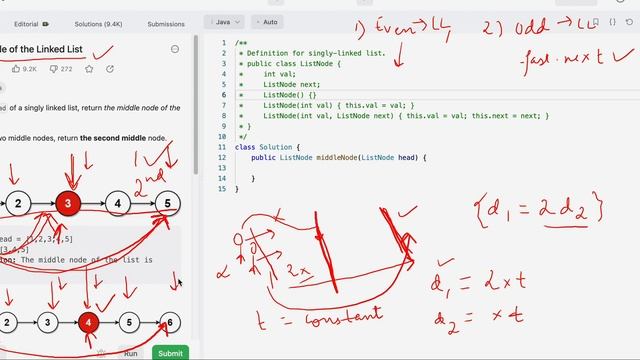Click the 'ListNode next;' comment line
The image size is (640, 360).
[x=291, y=84]
